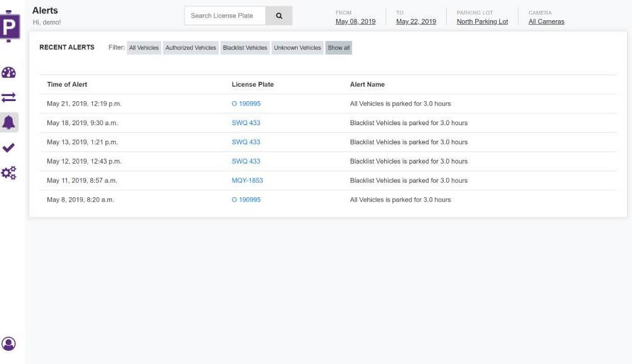Screen dimensions: 632x364
Task: Select the Unknown Vehicles filter
Action: tap(298, 47)
